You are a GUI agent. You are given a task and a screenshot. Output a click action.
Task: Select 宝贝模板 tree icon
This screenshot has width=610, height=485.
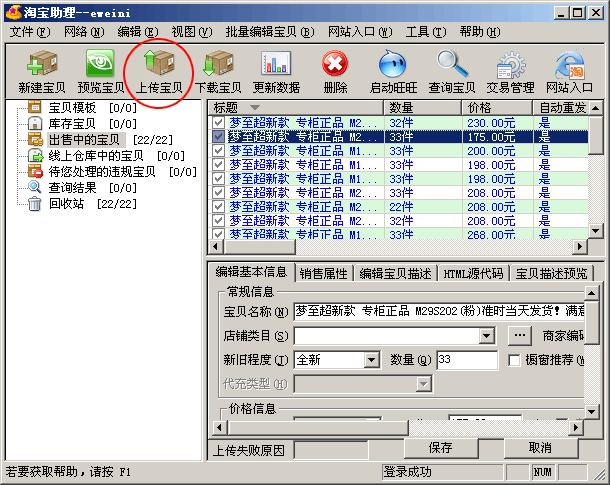click(35, 107)
